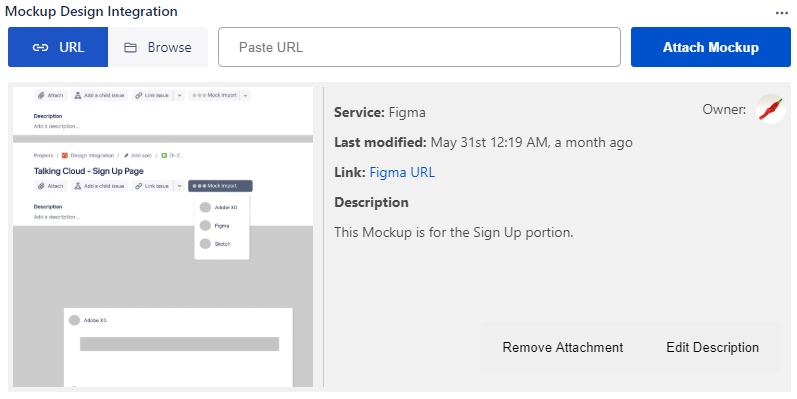
Task: Click the Paste URL input field
Action: pyautogui.click(x=419, y=47)
